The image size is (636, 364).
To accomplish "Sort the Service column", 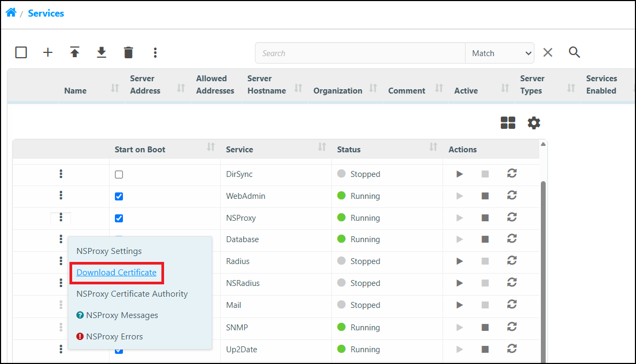I will pos(322,147).
